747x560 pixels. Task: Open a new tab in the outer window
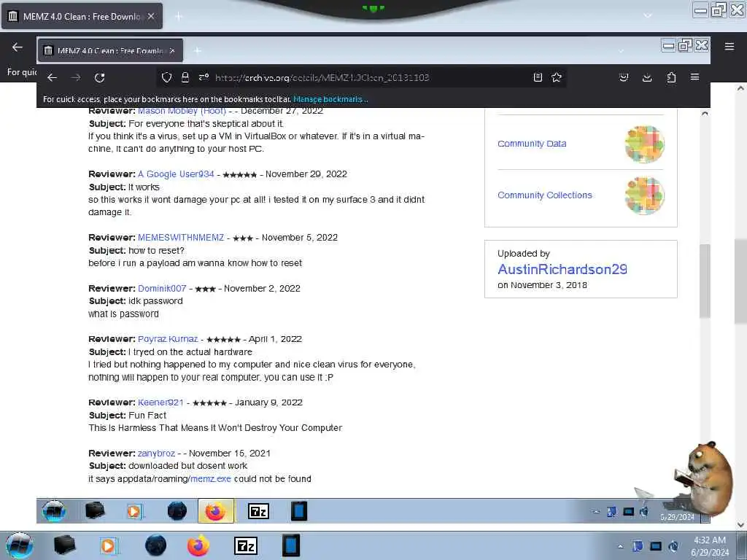tap(179, 17)
